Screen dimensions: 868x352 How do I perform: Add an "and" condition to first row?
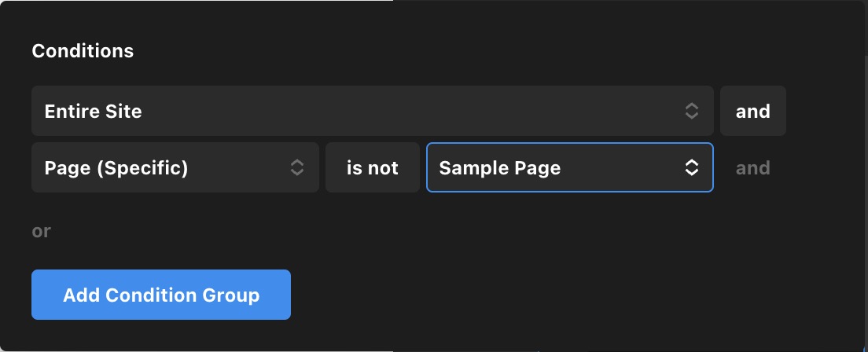[752, 111]
